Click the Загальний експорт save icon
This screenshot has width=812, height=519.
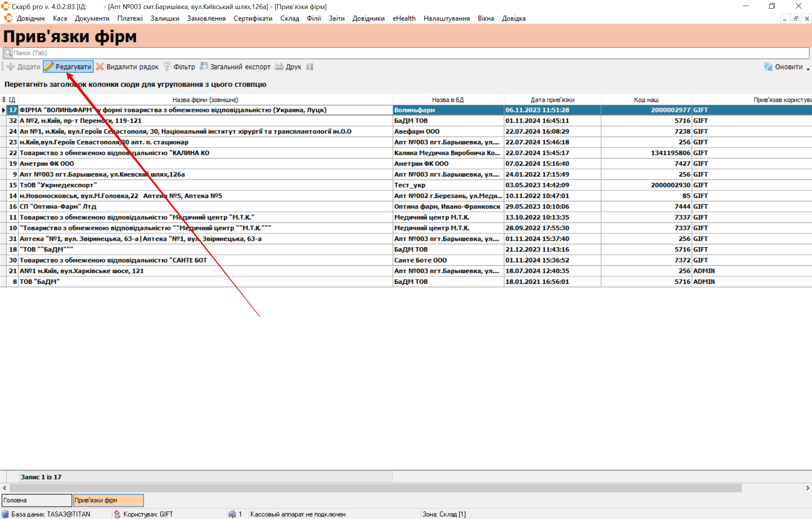[203, 67]
